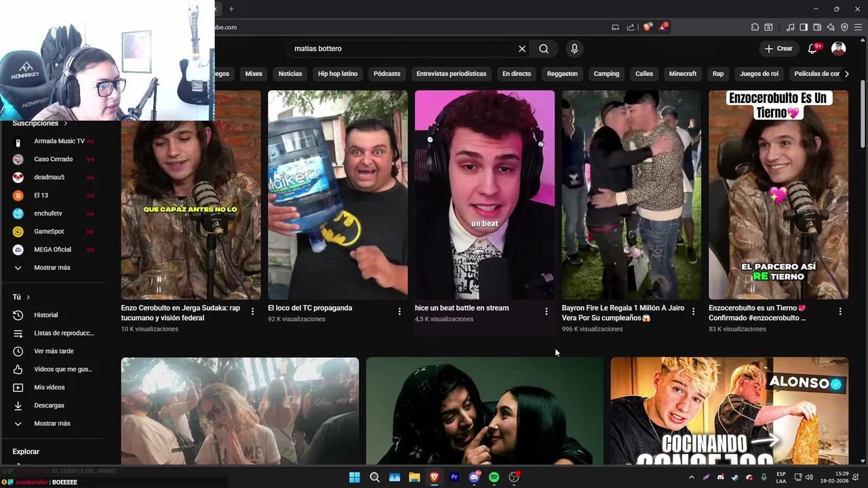Open Discord from the taskbar
This screenshot has height=488, width=868.
pyautogui.click(x=475, y=477)
